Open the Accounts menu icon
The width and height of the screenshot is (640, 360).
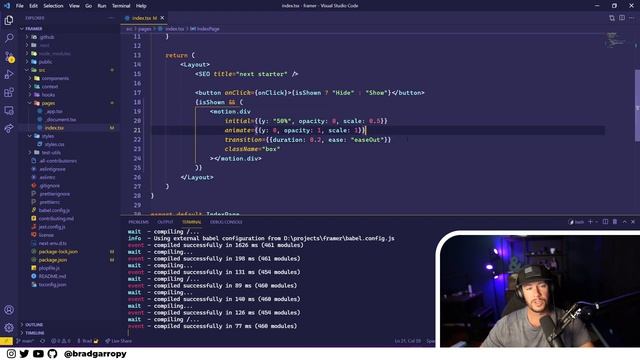9,310
